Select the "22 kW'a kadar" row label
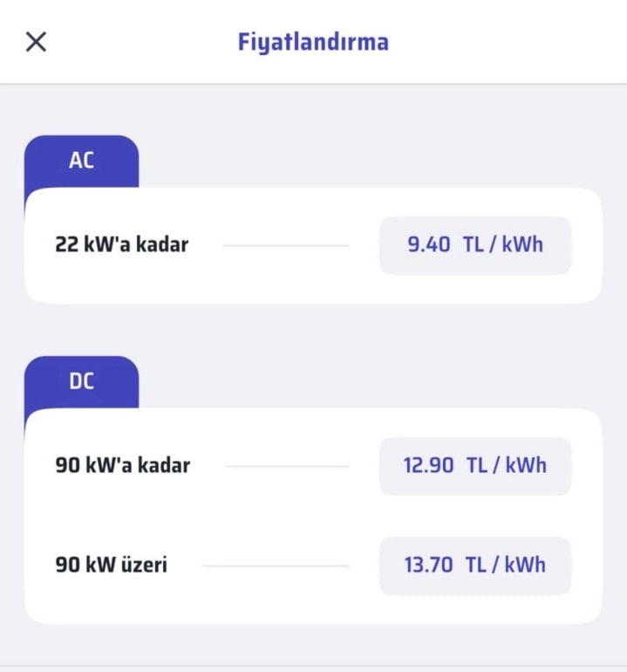 tap(121, 244)
